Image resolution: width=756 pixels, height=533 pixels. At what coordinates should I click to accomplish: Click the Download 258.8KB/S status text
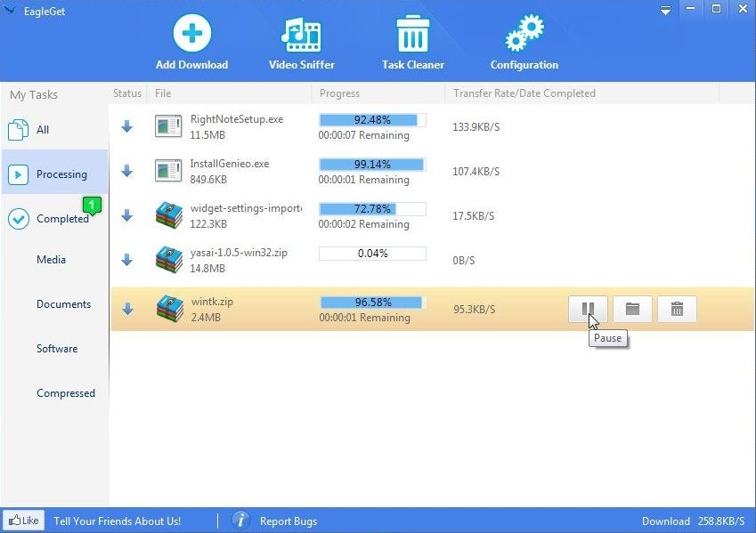pos(693,521)
